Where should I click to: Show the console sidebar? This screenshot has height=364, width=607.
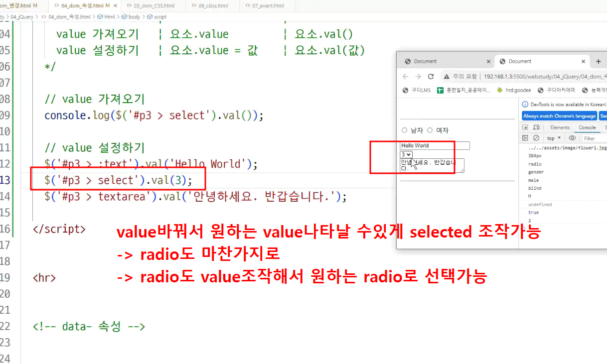coord(525,138)
